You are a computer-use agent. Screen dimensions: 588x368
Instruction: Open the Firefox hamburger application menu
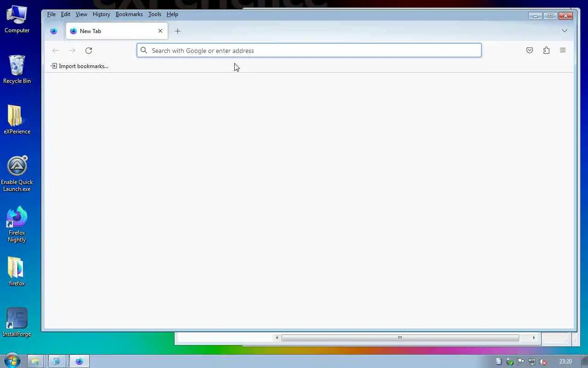tap(563, 50)
